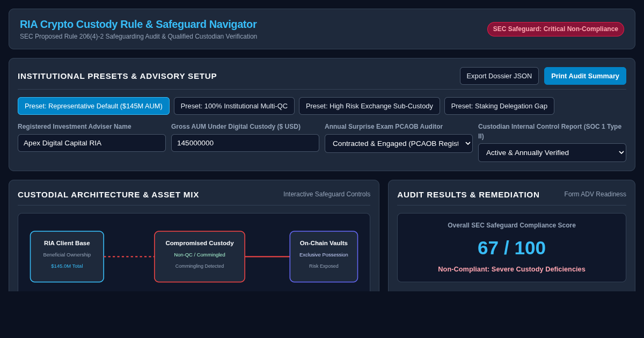Click the Gross AUM Under Digital Custody input
The width and height of the screenshot is (644, 338).
[245, 143]
